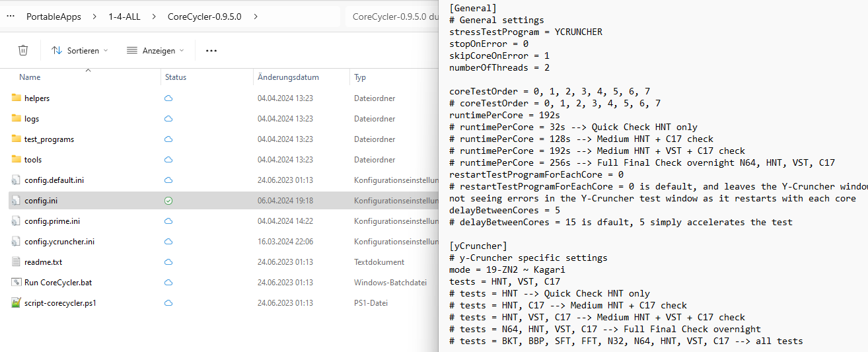
Task: Click stressTestProgram = YCRUNCHER line in preview
Action: tap(526, 32)
